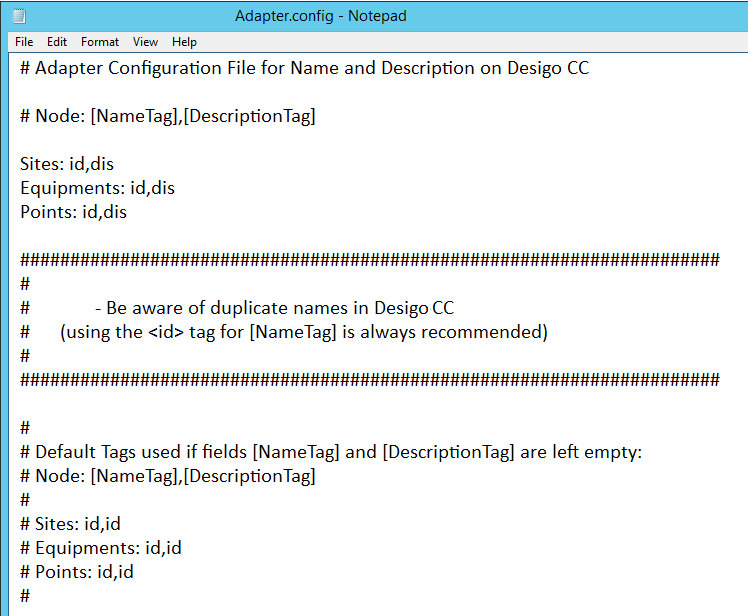The image size is (748, 616).
Task: Open the Help menu
Action: [184, 42]
